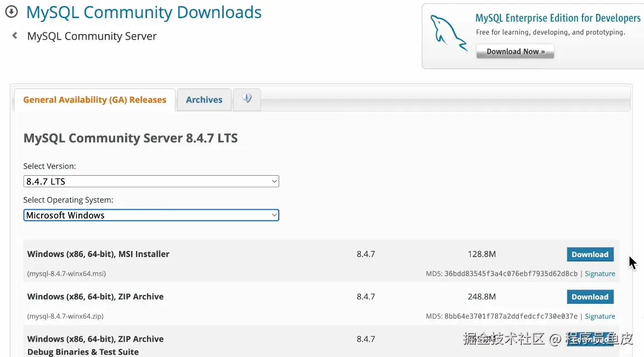Open Signature link for MSI Installer
Viewport: 644px width, 357px height.
600,274
